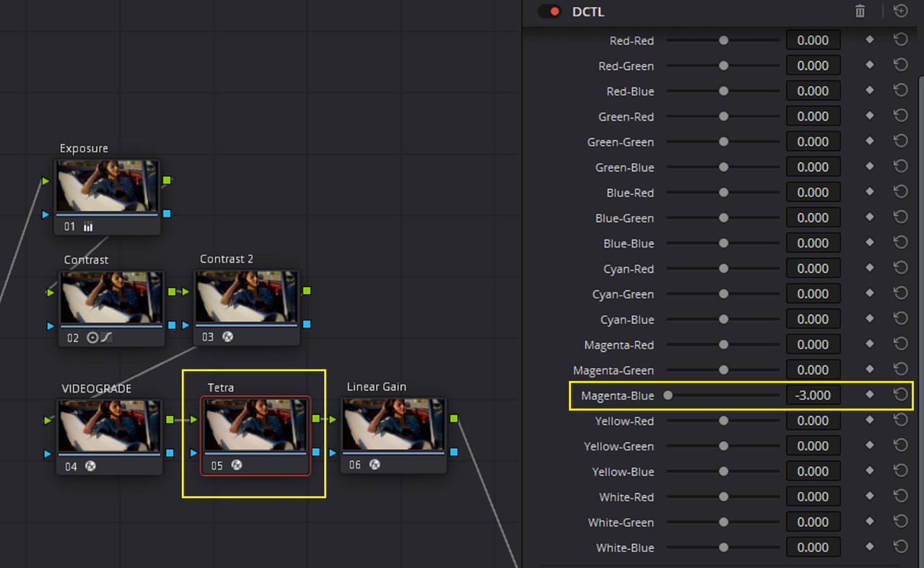Viewport: 924px width, 568px height.
Task: Reset the Cyan-Green parameter
Action: click(901, 294)
